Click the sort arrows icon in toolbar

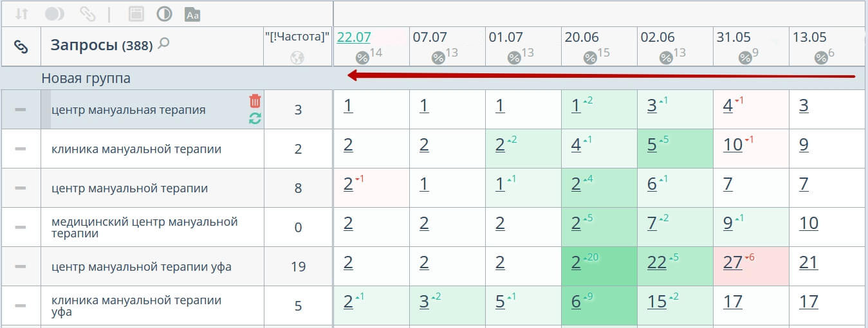23,14
